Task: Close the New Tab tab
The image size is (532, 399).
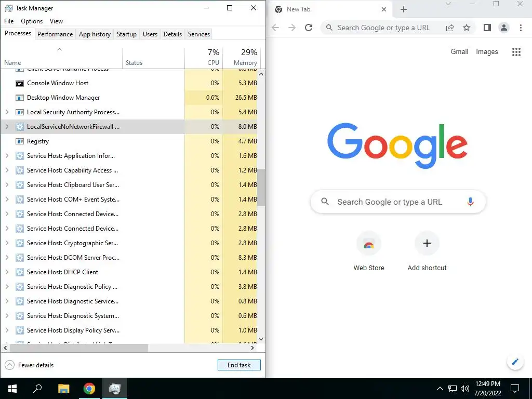Action: coord(384,9)
